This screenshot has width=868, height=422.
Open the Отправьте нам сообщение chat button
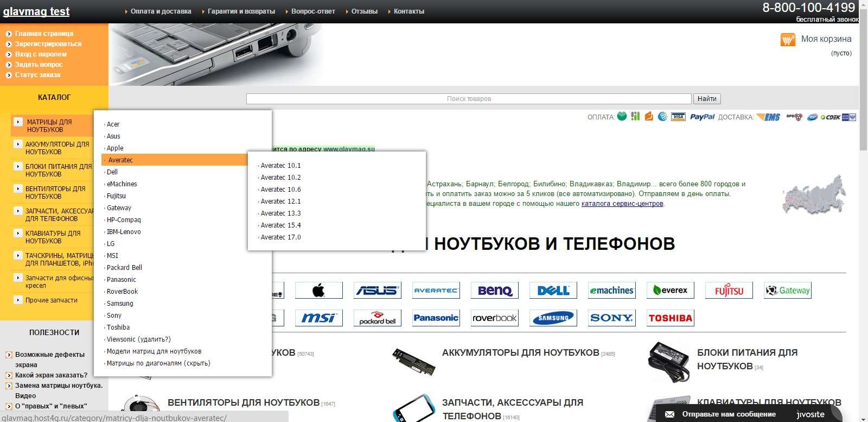[729, 414]
